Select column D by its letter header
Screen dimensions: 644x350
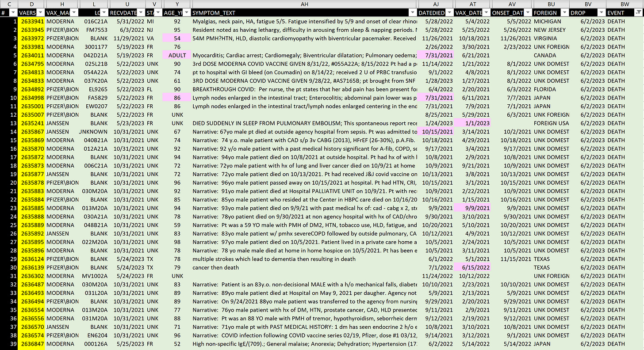[x=31, y=4]
